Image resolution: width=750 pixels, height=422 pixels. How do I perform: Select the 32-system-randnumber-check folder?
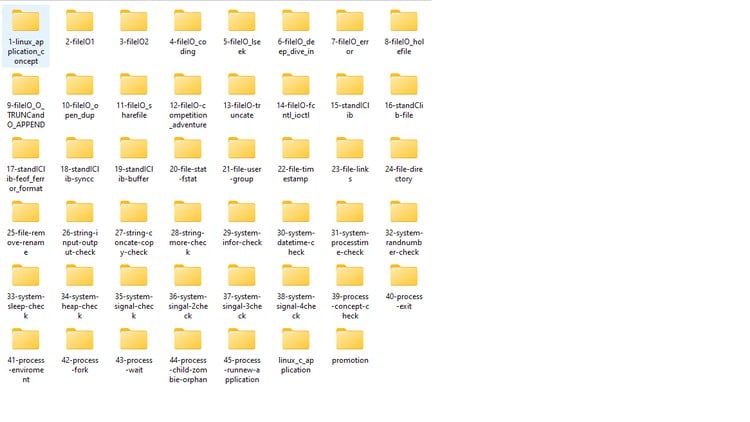coord(403,212)
